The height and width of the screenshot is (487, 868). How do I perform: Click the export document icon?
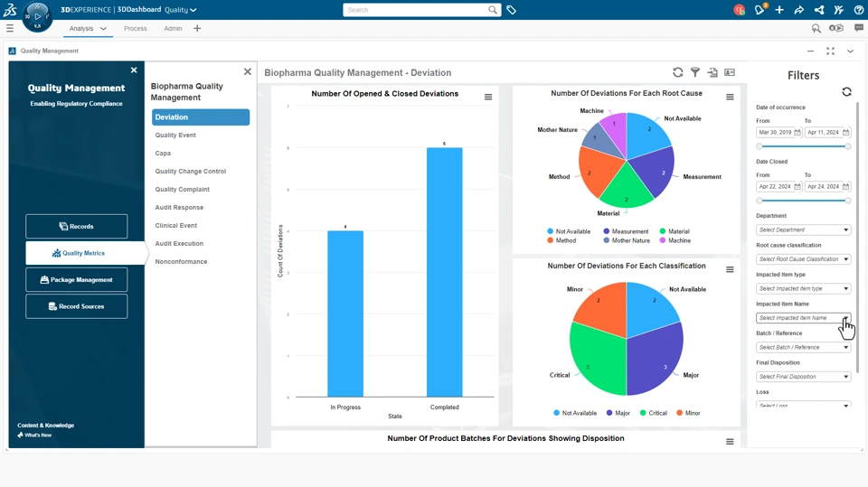[x=712, y=72]
